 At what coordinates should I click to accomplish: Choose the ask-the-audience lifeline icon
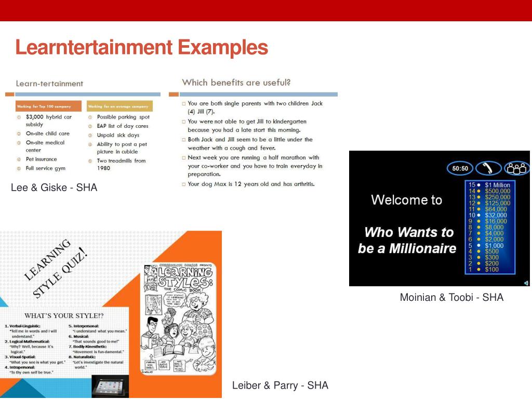tap(517, 168)
